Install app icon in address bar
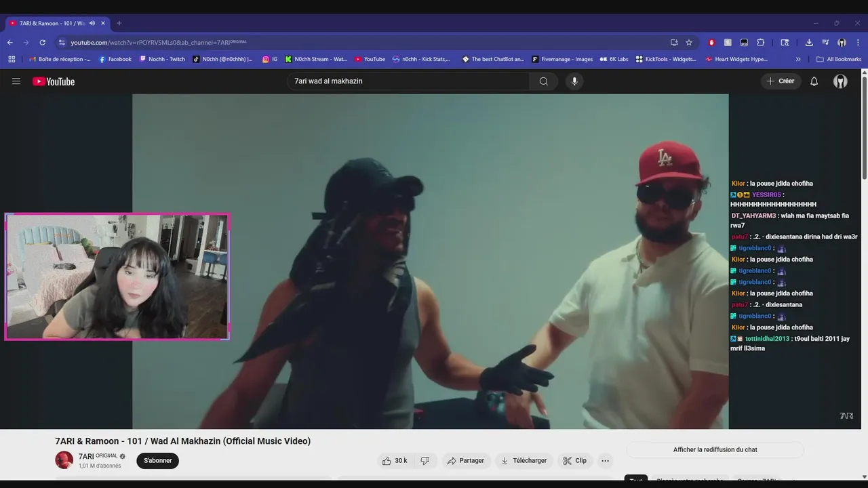The height and width of the screenshot is (488, 868). [x=674, y=42]
